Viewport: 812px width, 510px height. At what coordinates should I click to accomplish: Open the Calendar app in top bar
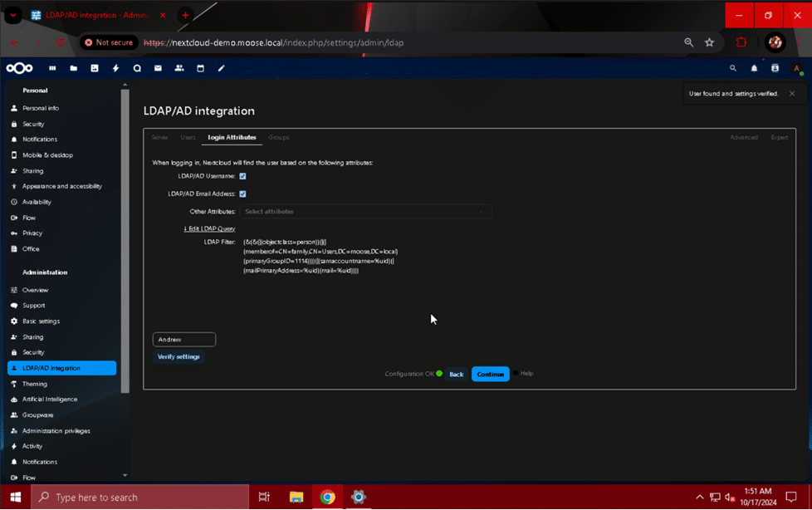click(200, 68)
